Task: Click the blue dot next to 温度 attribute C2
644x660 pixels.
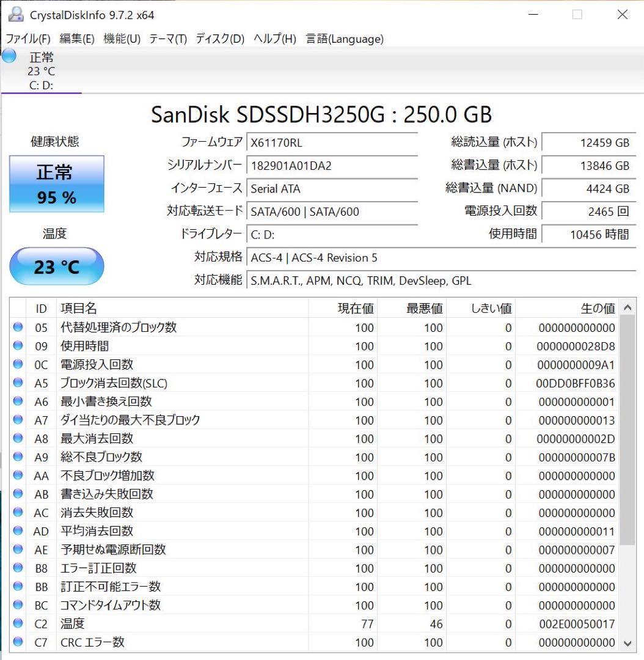Action: pyautogui.click(x=18, y=624)
